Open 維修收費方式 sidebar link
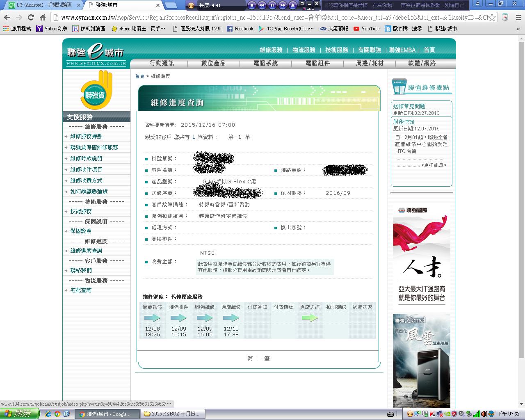Screen dimensions: 525x420 tap(86, 180)
